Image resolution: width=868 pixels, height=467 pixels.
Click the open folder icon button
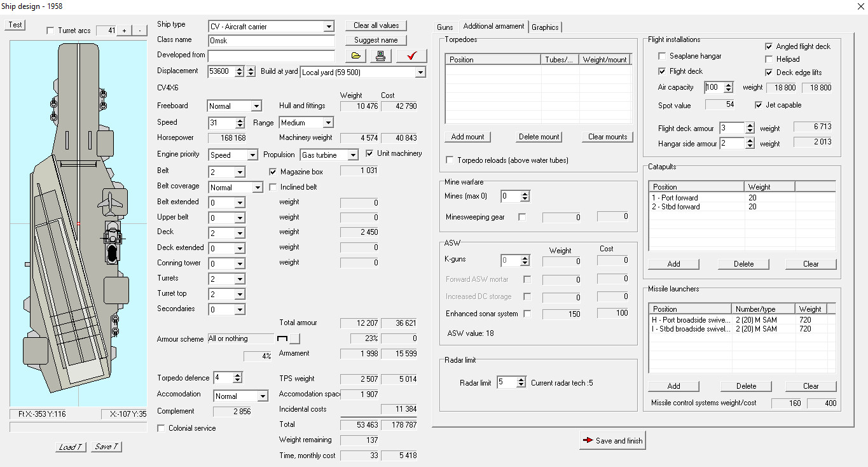(355, 56)
